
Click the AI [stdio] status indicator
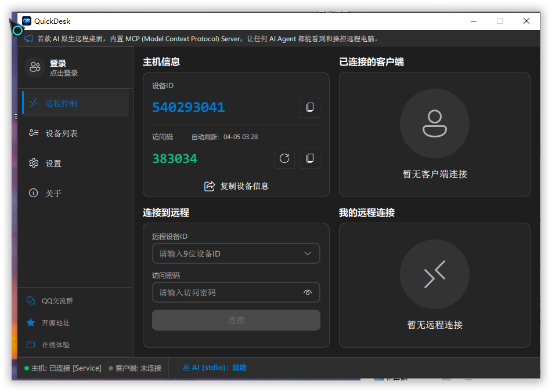pos(215,368)
